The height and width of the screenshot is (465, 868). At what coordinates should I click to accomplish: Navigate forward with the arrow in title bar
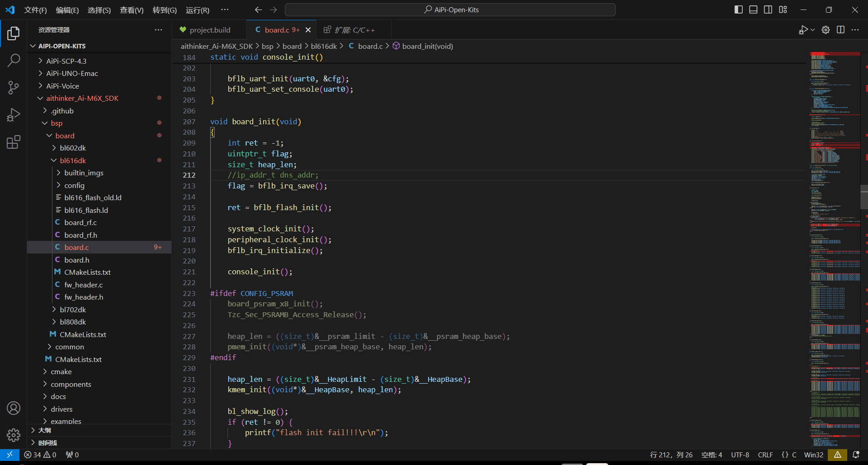tap(273, 9)
